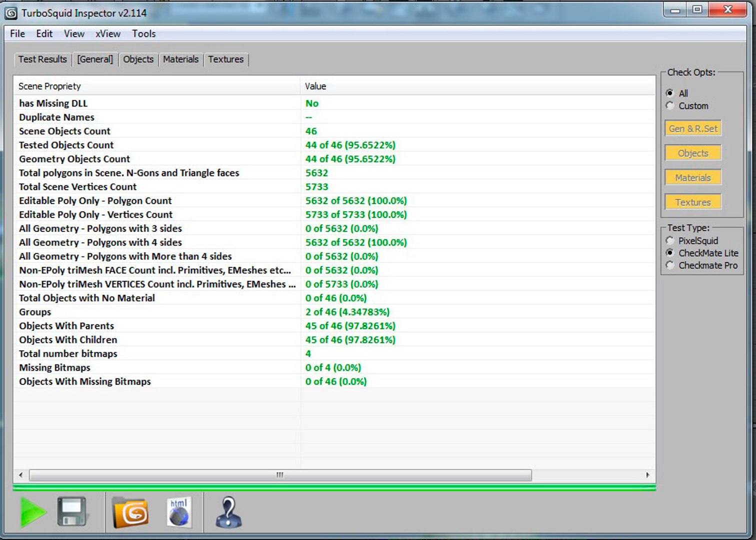Click the yellow Materials check button
Screen dimensions: 756x540
(693, 177)
